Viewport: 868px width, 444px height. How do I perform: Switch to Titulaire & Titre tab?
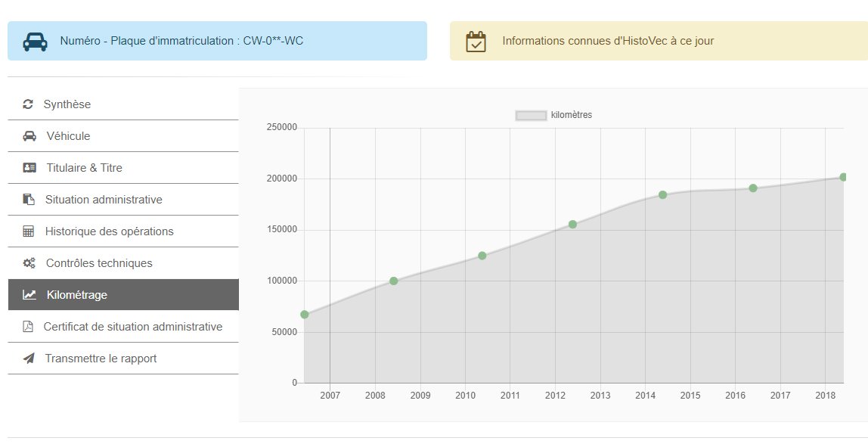(x=123, y=168)
